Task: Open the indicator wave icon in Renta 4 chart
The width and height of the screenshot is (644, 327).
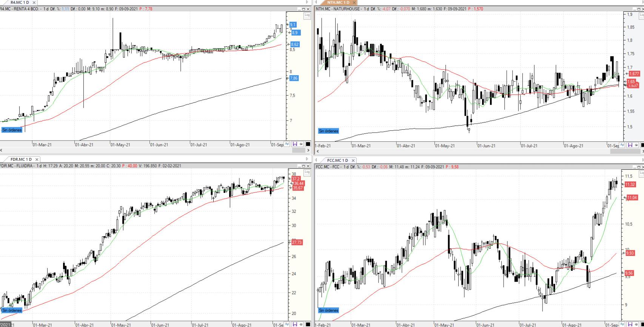Action: click(x=287, y=144)
